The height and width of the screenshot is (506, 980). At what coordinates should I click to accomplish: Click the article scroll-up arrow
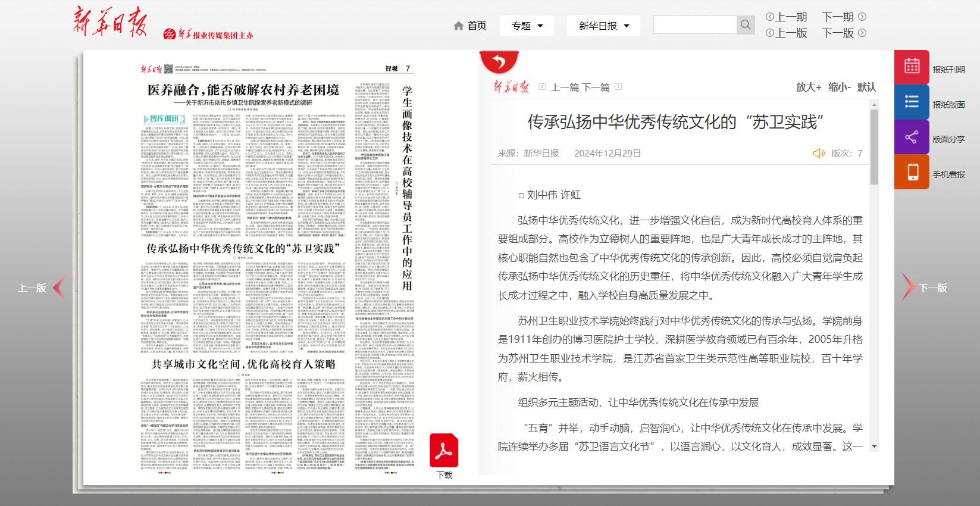(874, 104)
